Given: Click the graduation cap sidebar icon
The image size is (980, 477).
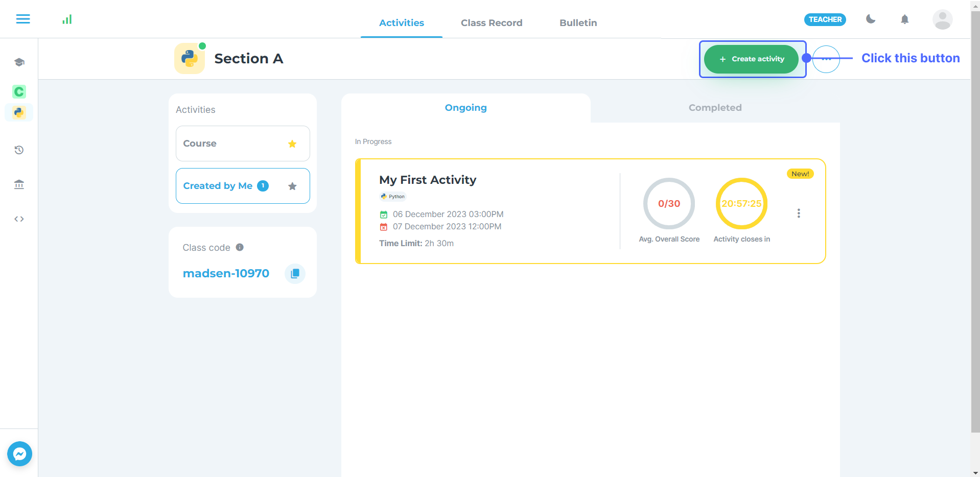Looking at the screenshot, I should pyautogui.click(x=19, y=62).
